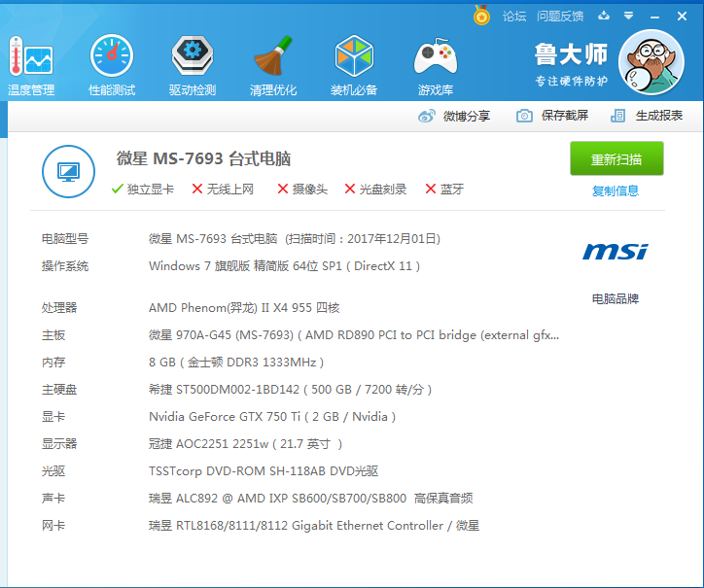Click the 8 GB 金士顿 DDR3 memory value
The image size is (704, 588).
236,363
